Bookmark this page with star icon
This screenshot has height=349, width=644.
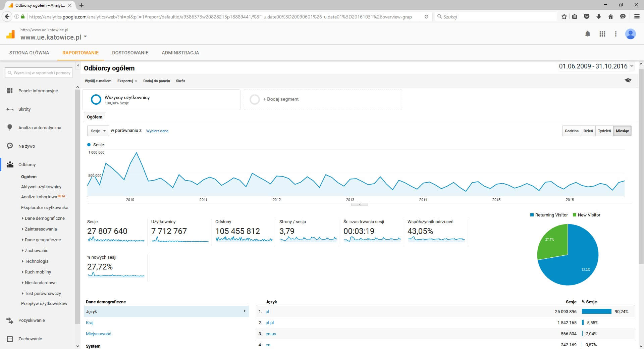(x=564, y=16)
